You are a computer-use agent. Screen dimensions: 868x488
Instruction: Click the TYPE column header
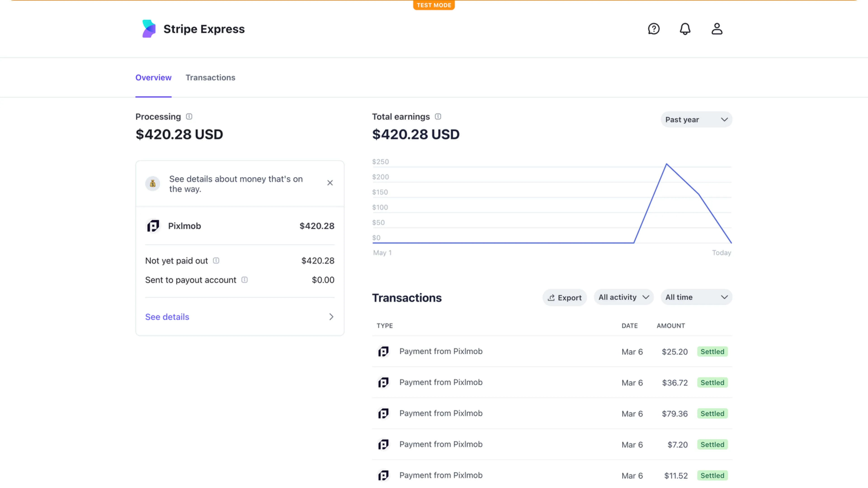(x=385, y=326)
